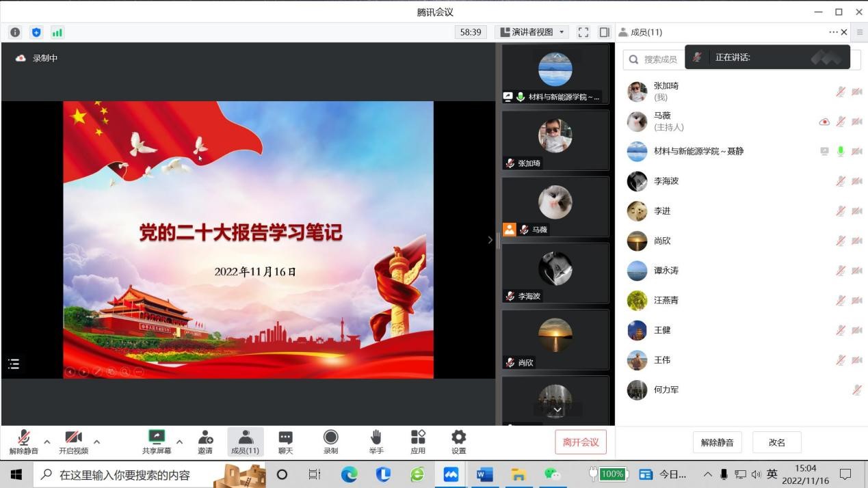Click the Share Screen (共享屏幕) icon
The image size is (868, 488).
[x=157, y=438]
